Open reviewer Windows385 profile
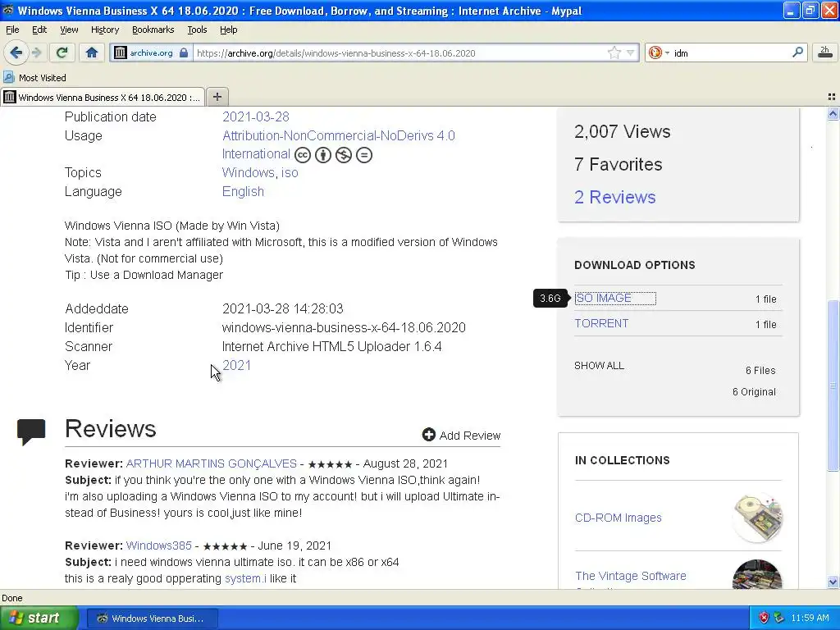Screen dimensions: 840x630 tap(158, 546)
